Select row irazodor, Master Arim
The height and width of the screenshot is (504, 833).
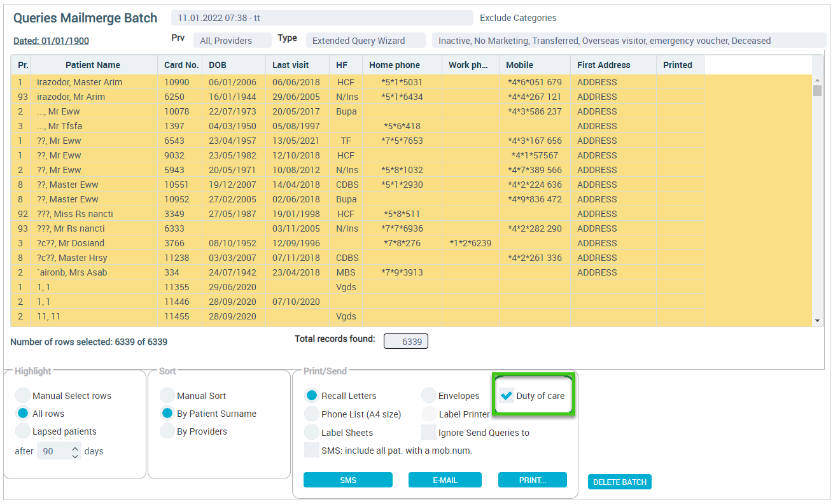point(357,82)
